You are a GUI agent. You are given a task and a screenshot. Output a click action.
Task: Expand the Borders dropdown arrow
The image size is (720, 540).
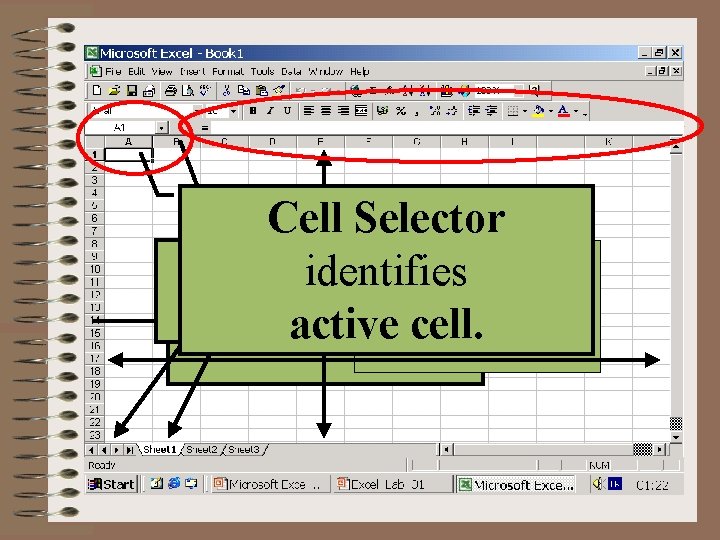click(x=525, y=111)
